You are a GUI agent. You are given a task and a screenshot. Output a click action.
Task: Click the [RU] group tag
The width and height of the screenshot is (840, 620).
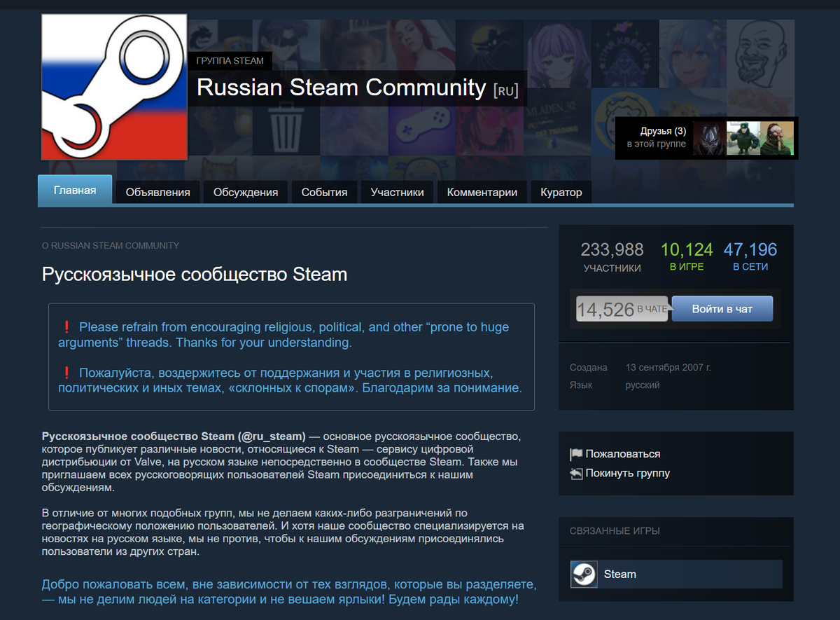pyautogui.click(x=506, y=90)
